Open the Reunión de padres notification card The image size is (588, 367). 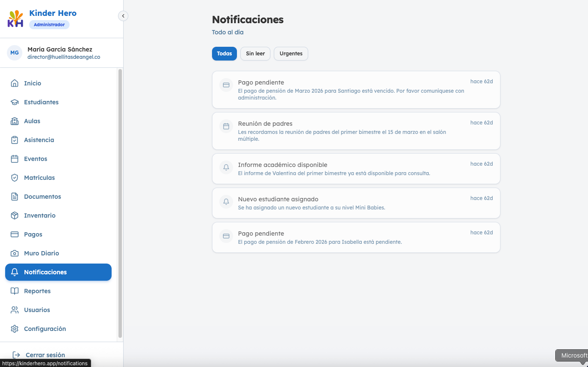click(356, 131)
